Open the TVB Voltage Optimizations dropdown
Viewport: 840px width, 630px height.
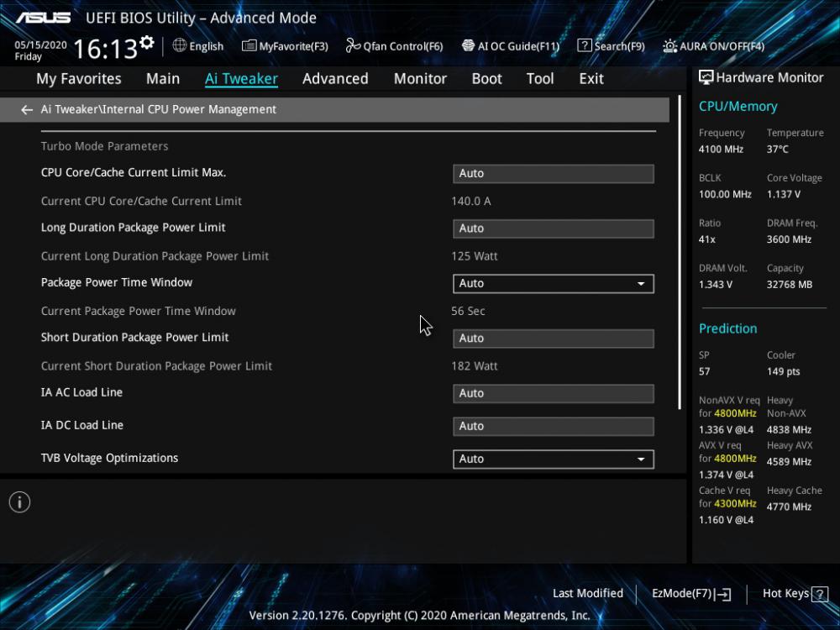(554, 459)
